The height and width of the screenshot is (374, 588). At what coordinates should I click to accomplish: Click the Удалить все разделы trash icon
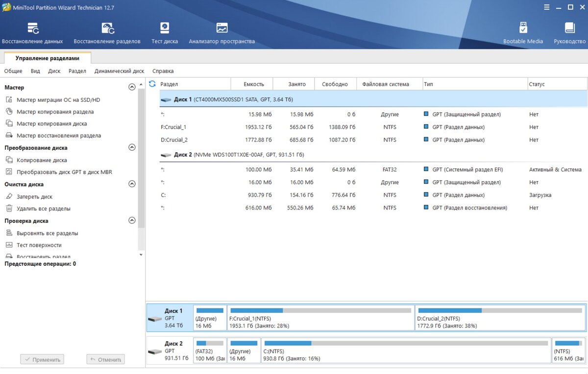[x=9, y=209]
